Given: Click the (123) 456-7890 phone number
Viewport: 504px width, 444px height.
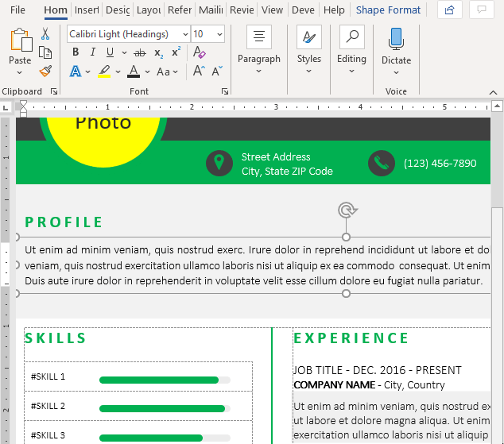Looking at the screenshot, I should [x=440, y=163].
